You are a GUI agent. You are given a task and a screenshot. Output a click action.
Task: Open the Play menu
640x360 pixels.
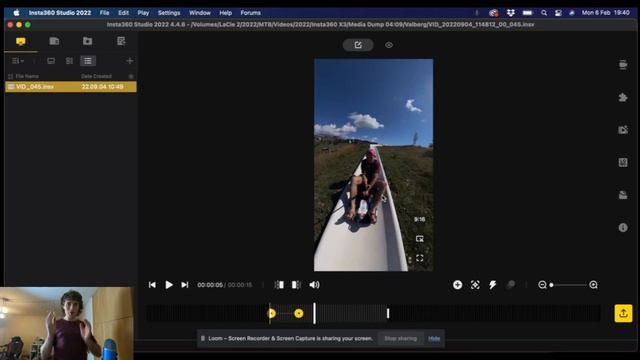point(143,13)
